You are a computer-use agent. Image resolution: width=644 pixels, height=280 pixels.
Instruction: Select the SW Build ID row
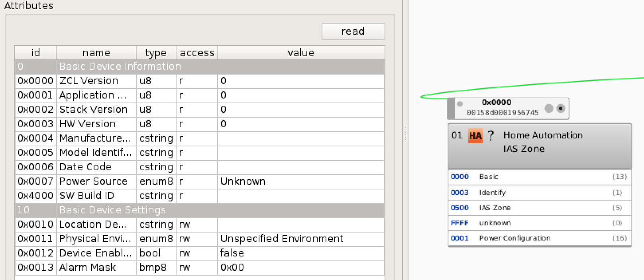click(x=200, y=196)
